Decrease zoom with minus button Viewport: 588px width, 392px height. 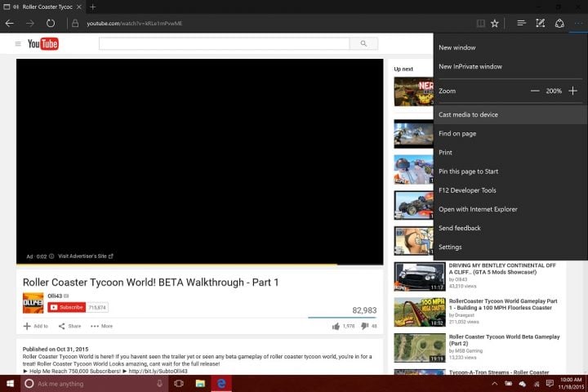point(535,91)
